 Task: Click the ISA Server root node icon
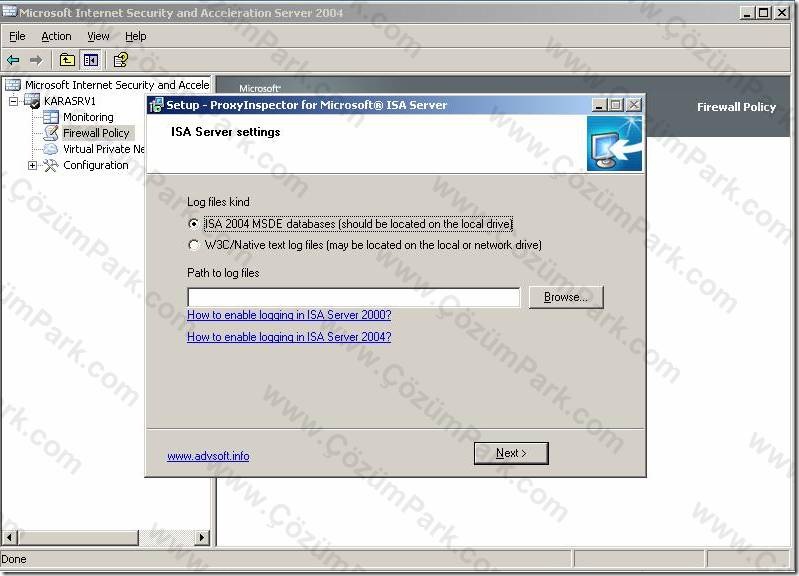click(x=13, y=85)
